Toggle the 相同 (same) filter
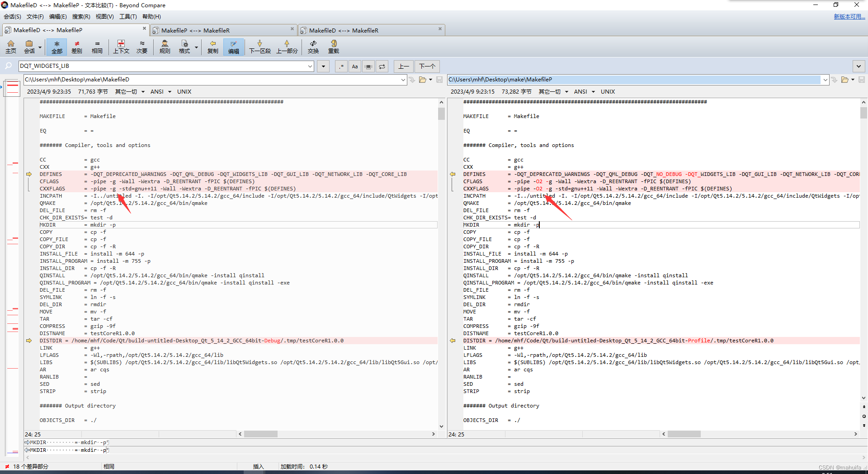Viewport: 868px width, 474px height. point(97,47)
